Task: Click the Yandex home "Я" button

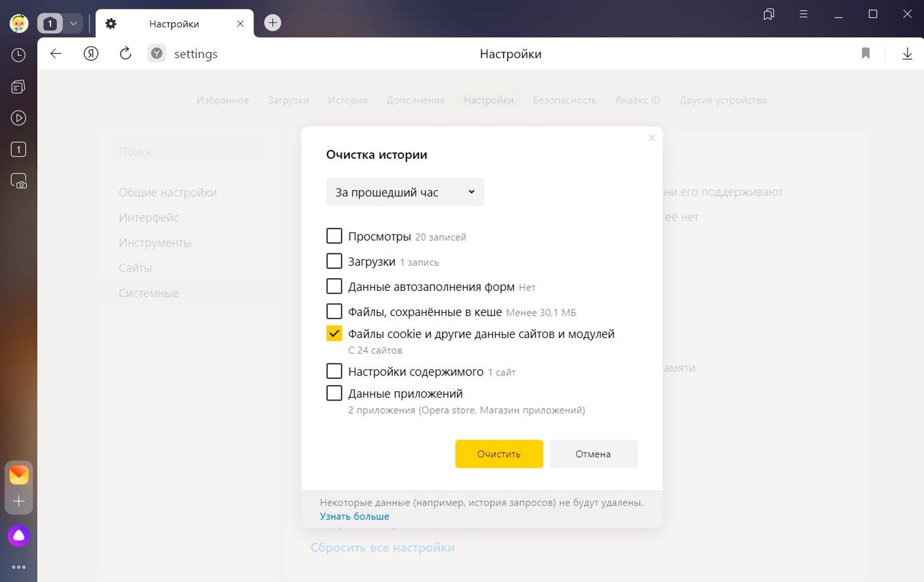Action: pyautogui.click(x=91, y=53)
